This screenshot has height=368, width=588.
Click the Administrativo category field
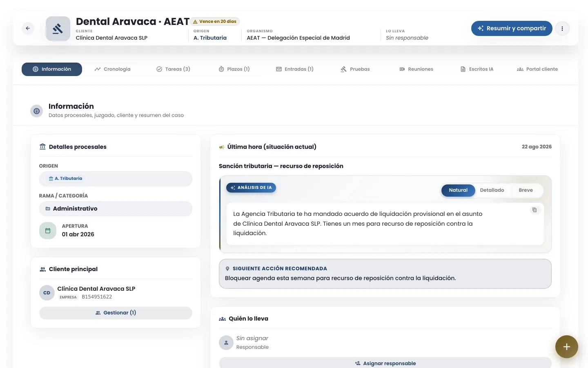pyautogui.click(x=116, y=209)
